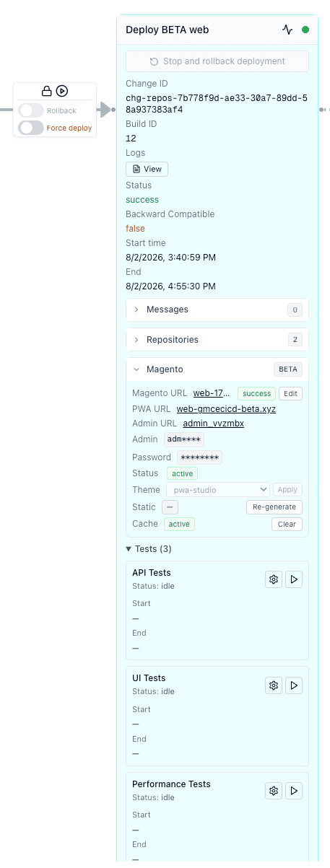Click the masked Password value
Image resolution: width=330 pixels, height=868 pixels.
[x=199, y=457]
